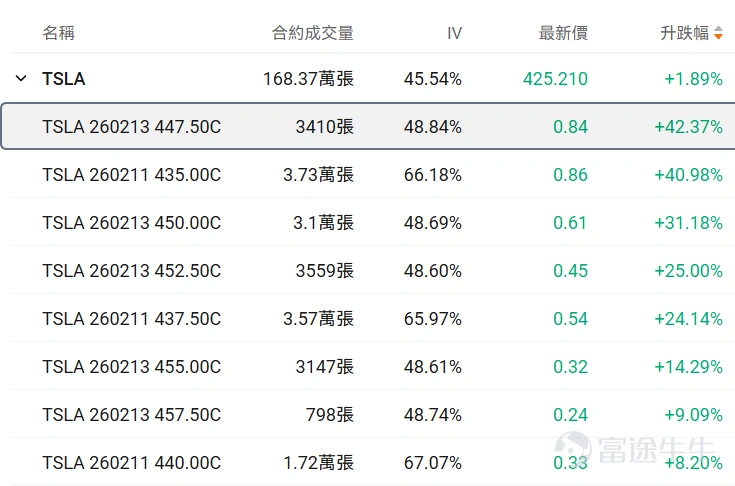The height and width of the screenshot is (486, 735).
Task: Click IV cell 48.61%
Action: pos(433,366)
